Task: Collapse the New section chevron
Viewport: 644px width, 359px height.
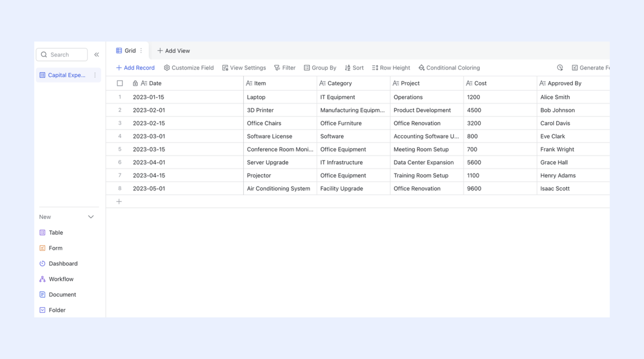Action: click(x=91, y=217)
